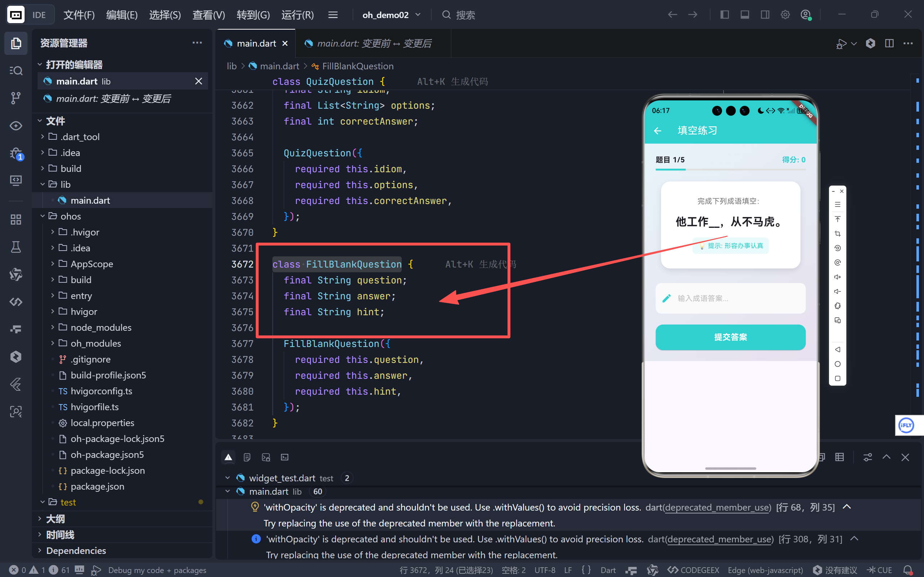Toggle the secondary sidebar layout button
This screenshot has height=577, width=924.
[765, 15]
